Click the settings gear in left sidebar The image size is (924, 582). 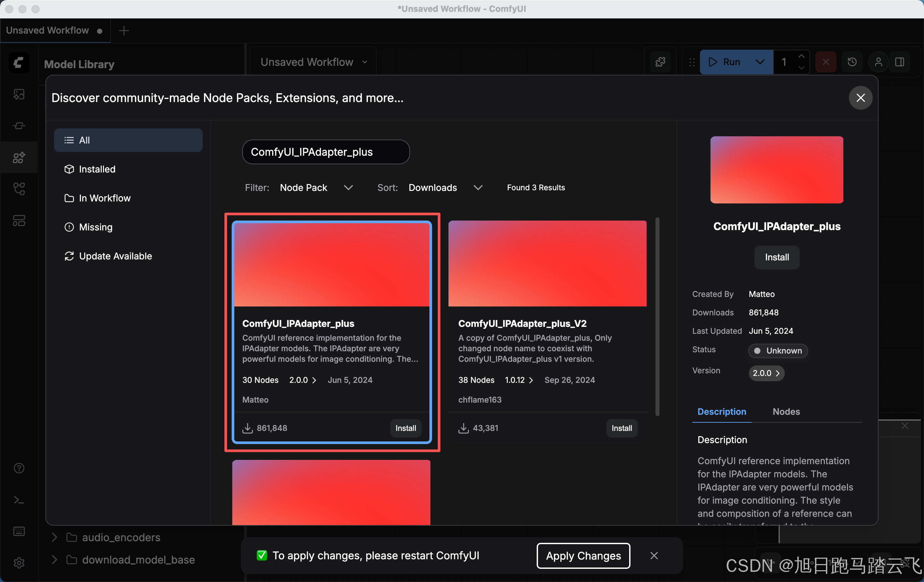point(19,563)
